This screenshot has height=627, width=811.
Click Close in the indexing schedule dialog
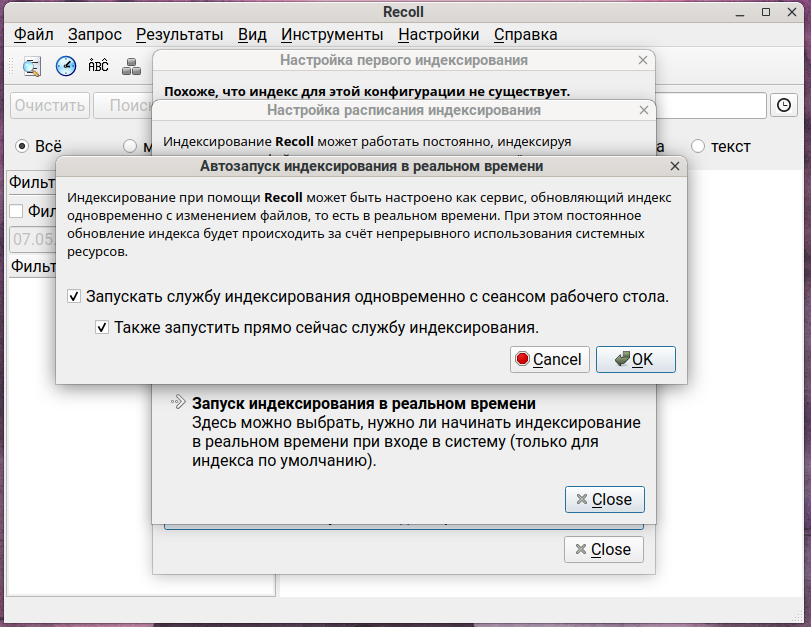click(x=605, y=499)
